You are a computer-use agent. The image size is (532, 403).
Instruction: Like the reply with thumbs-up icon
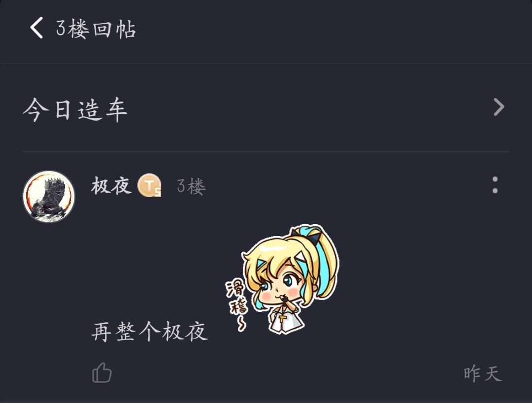pyautogui.click(x=102, y=372)
